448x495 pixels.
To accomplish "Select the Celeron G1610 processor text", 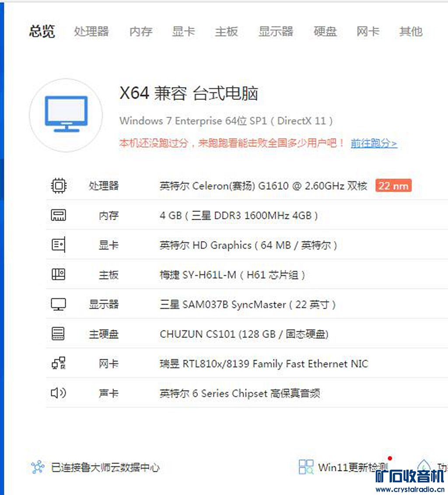I will click(263, 186).
